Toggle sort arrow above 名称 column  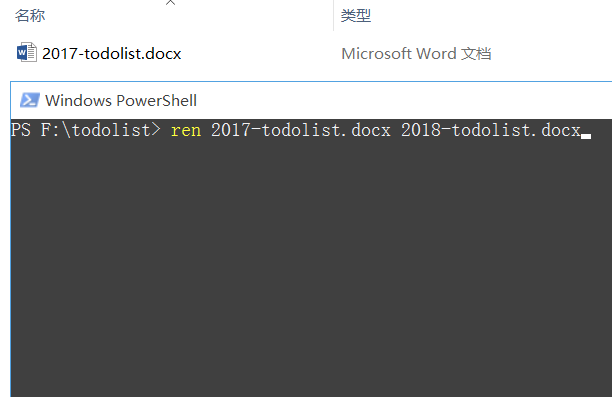(170, 3)
